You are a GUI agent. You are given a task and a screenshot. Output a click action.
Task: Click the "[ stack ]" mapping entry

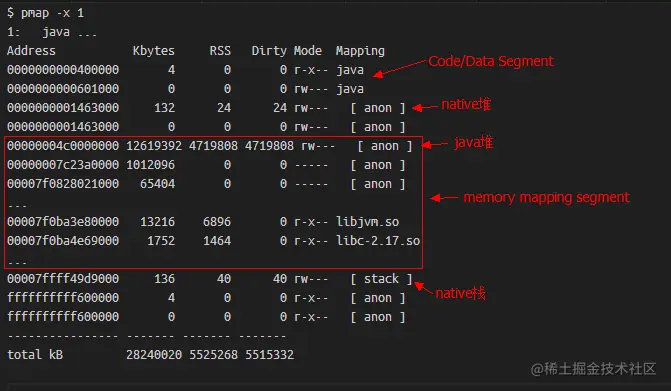[x=381, y=279]
